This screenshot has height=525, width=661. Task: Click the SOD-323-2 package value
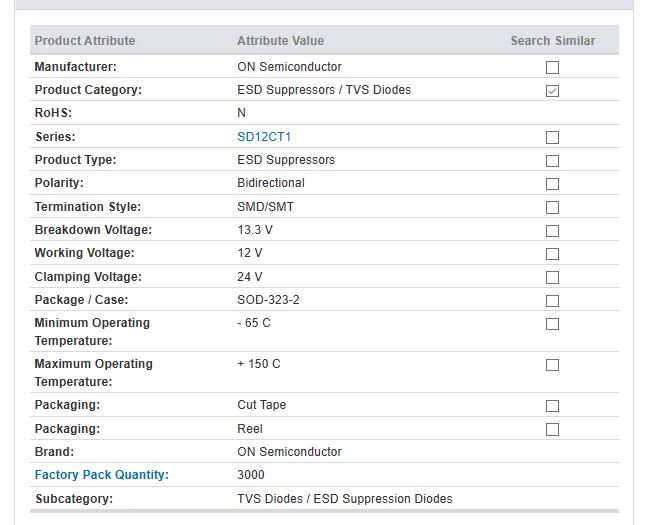[x=268, y=300]
